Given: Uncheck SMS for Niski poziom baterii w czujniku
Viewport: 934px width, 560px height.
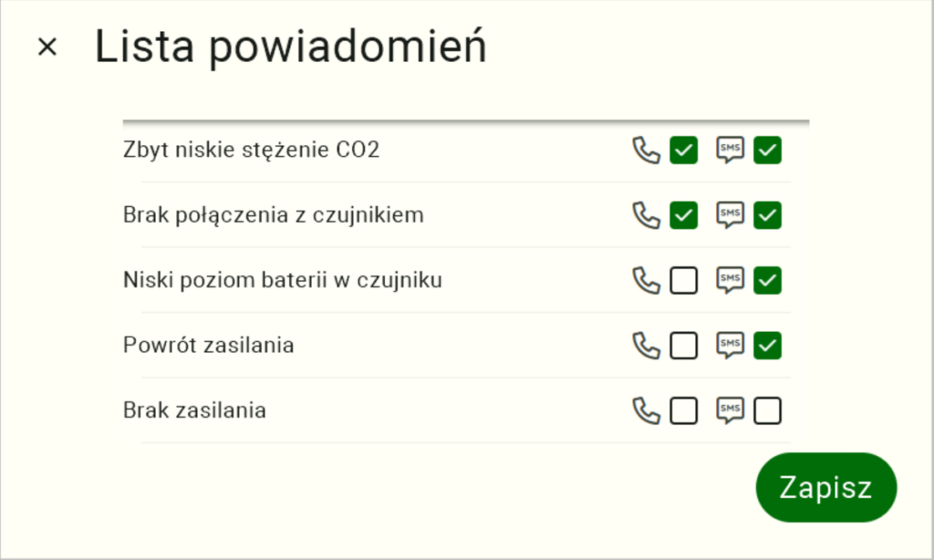Looking at the screenshot, I should click(767, 280).
